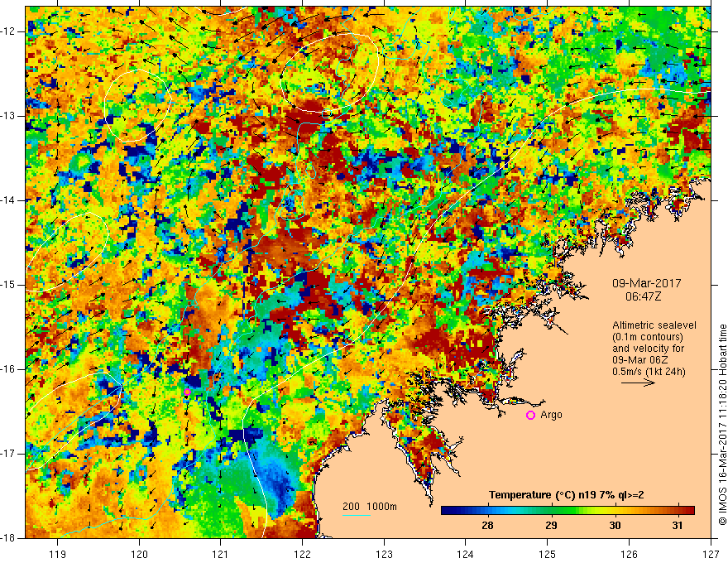Viewport: 728px width, 563px height.
Task: Click the 31 tick on temperature scale
Action: point(678,526)
